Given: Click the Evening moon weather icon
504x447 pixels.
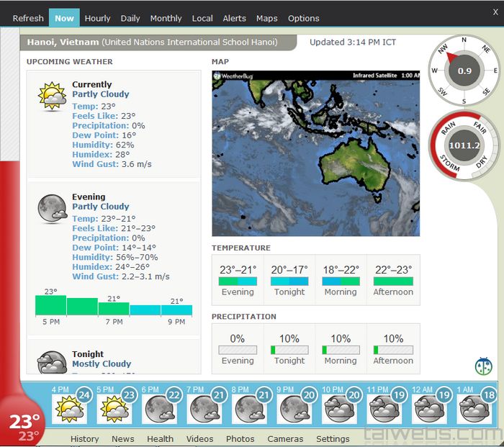Looking at the screenshot, I should pos(52,209).
